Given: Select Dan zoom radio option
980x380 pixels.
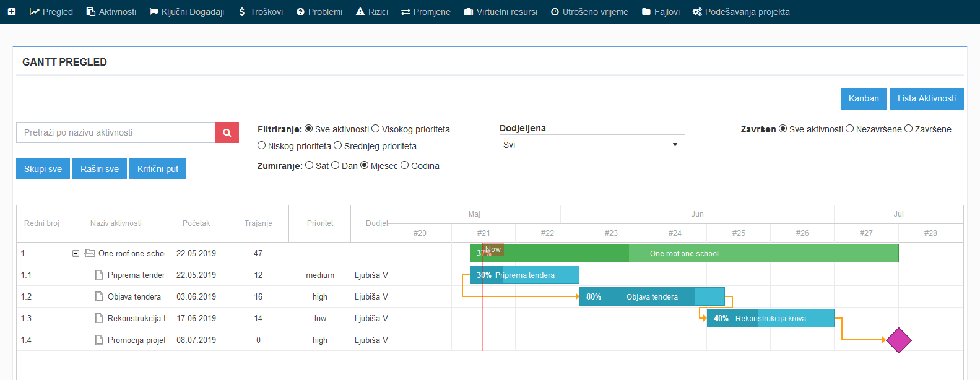Looking at the screenshot, I should [x=335, y=165].
